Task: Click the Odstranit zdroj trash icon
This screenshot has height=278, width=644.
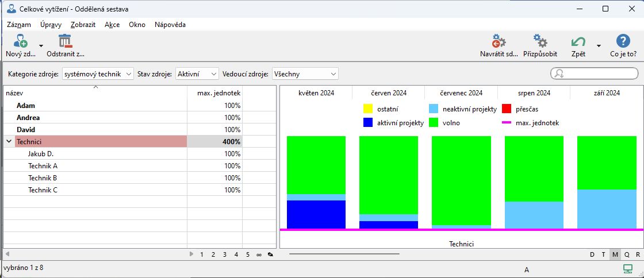Action: 65,42
